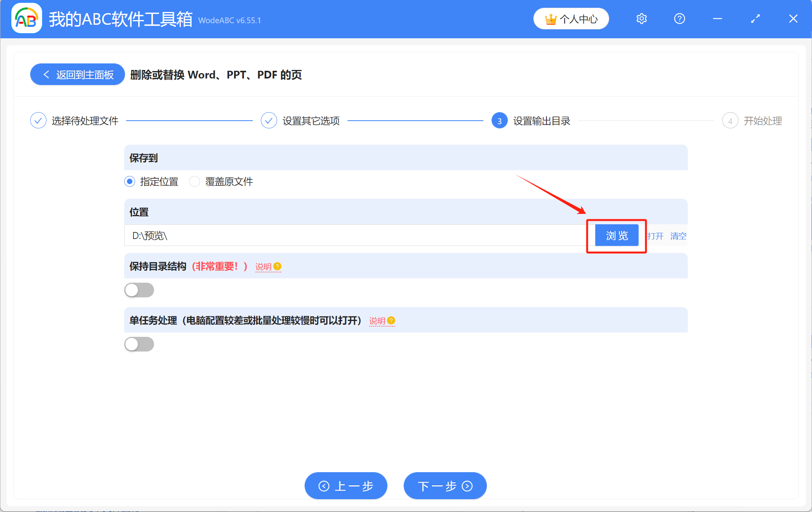Click the 清空 clear link
The image size is (812, 512).
(678, 236)
